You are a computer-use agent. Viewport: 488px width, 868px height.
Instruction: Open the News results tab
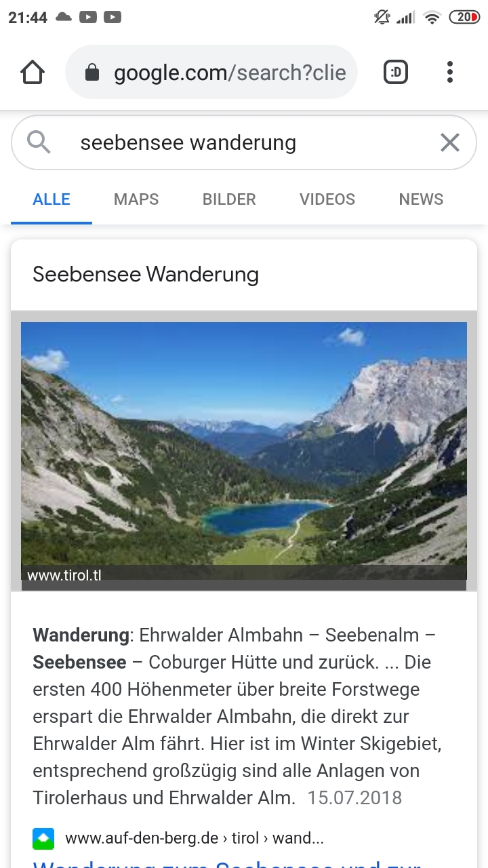(421, 199)
